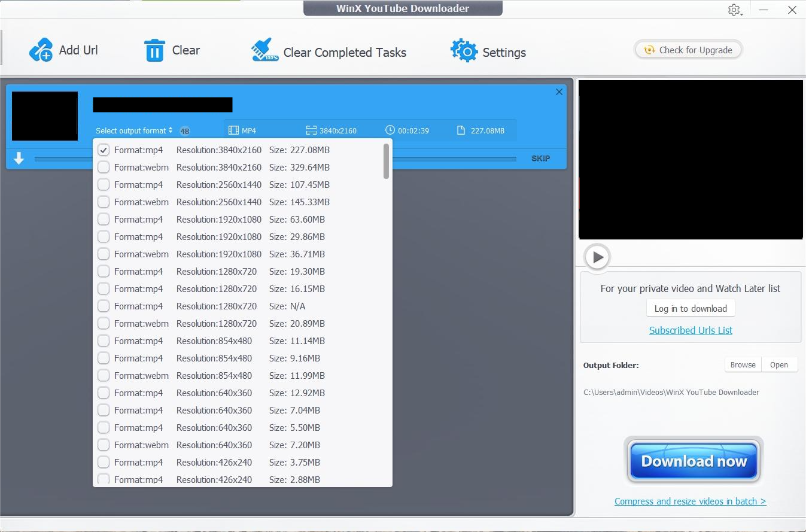This screenshot has height=532, width=806.
Task: Collapse the Select output format dropdown
Action: pos(134,130)
